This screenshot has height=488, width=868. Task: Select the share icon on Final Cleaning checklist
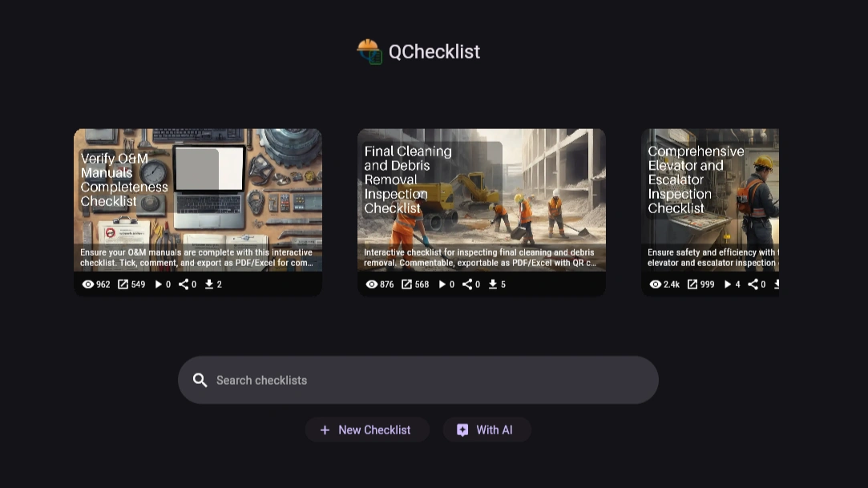[466, 284]
